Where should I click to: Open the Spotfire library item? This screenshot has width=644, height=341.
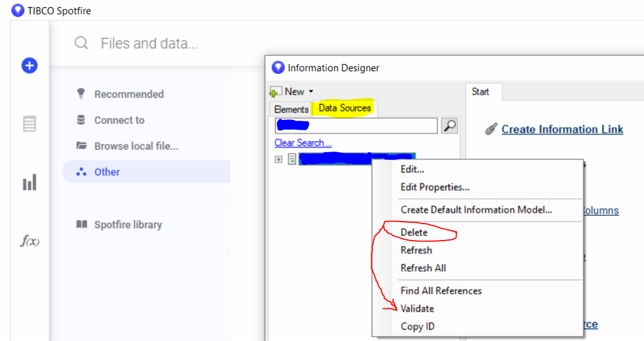click(128, 225)
